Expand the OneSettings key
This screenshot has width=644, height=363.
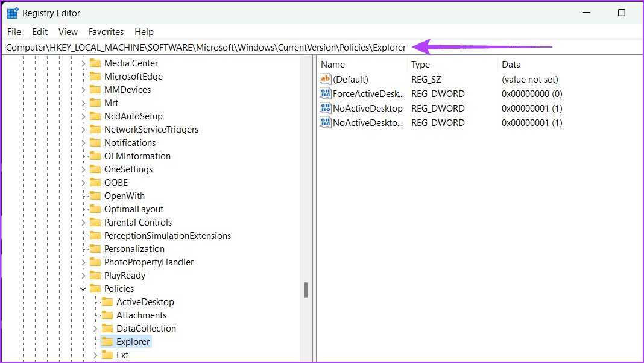83,169
